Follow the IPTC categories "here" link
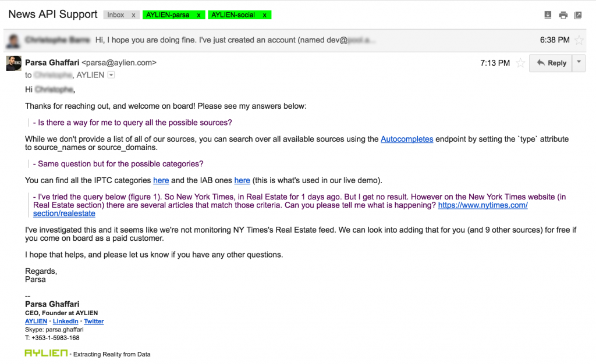Screen dimensions: 596x364 (x=161, y=180)
